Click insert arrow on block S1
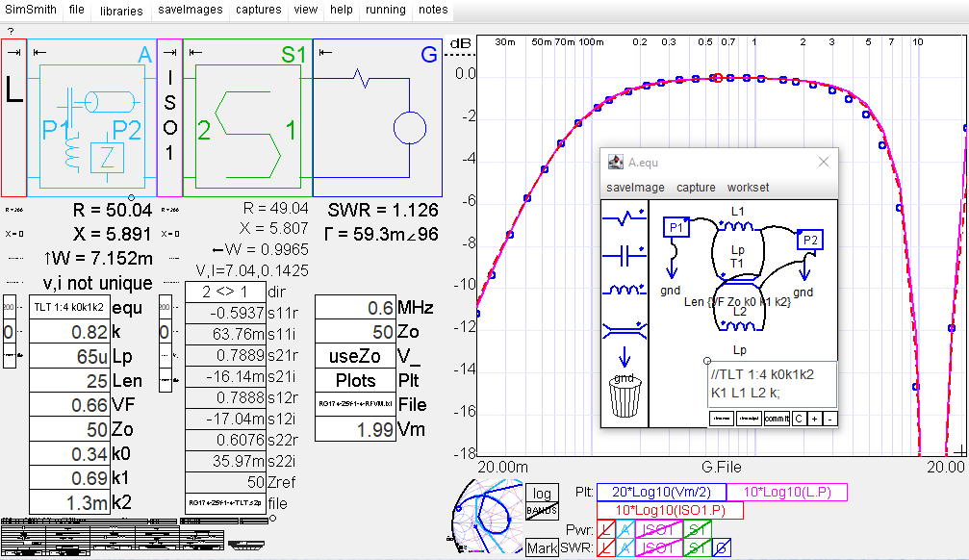The image size is (969, 560). pos(195,53)
